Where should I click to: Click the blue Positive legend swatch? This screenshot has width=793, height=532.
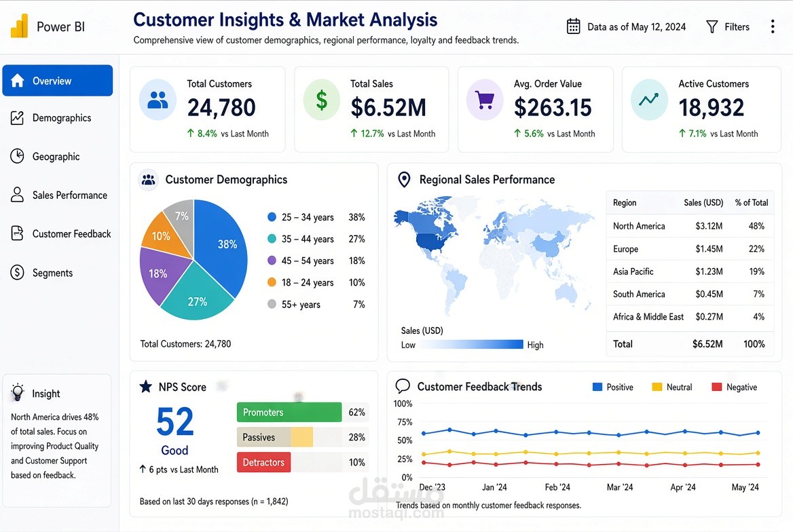tap(597, 387)
